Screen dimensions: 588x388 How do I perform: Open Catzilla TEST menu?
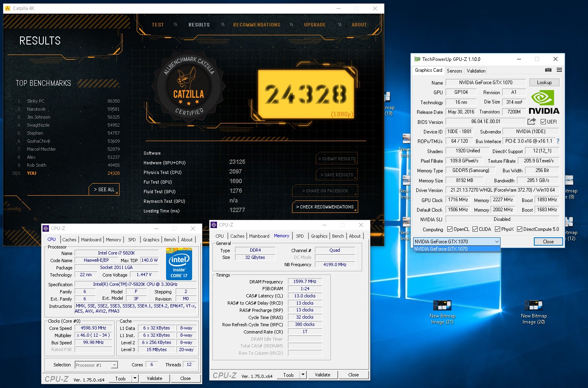(x=158, y=25)
